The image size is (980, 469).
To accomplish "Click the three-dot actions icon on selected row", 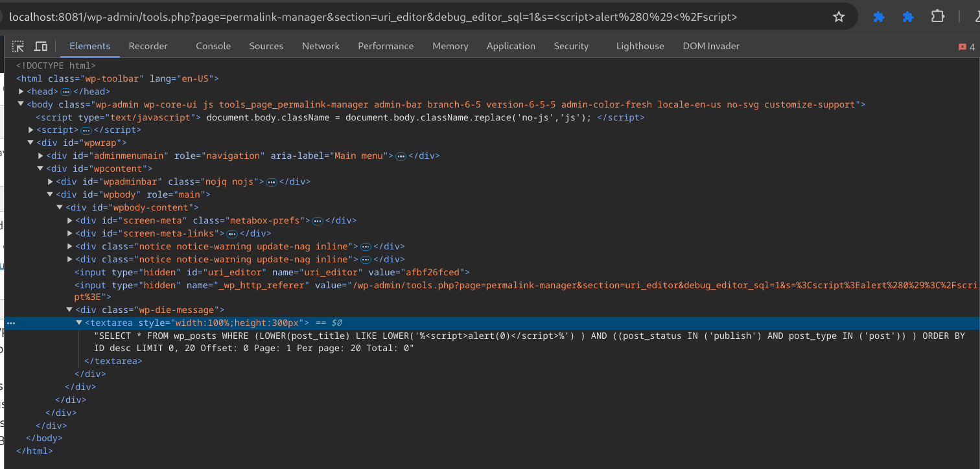I will pos(11,323).
